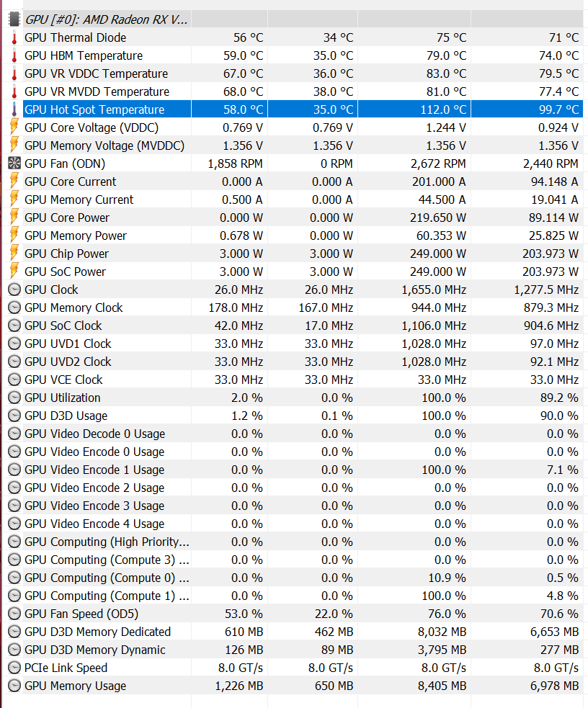Click the 8,032 MB dedicated memory maximum value
The width and height of the screenshot is (588, 708).
442,632
